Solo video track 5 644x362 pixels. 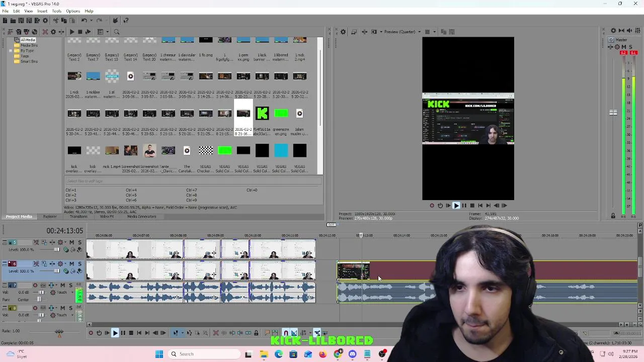(79, 242)
